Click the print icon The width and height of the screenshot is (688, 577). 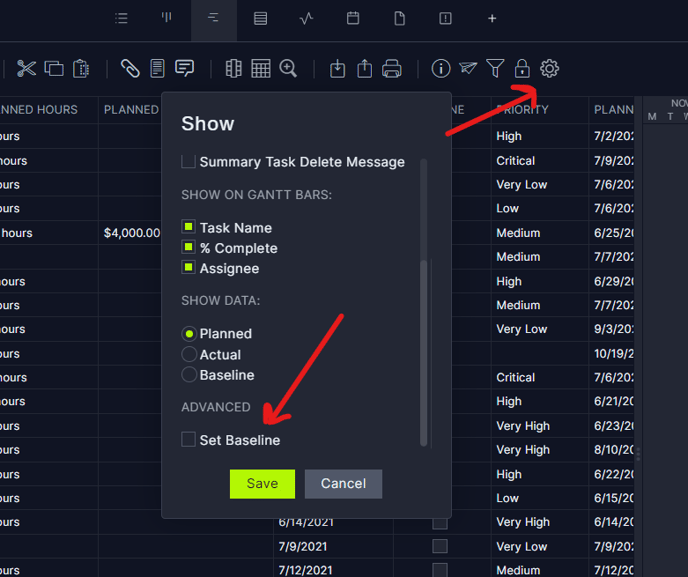pos(392,68)
